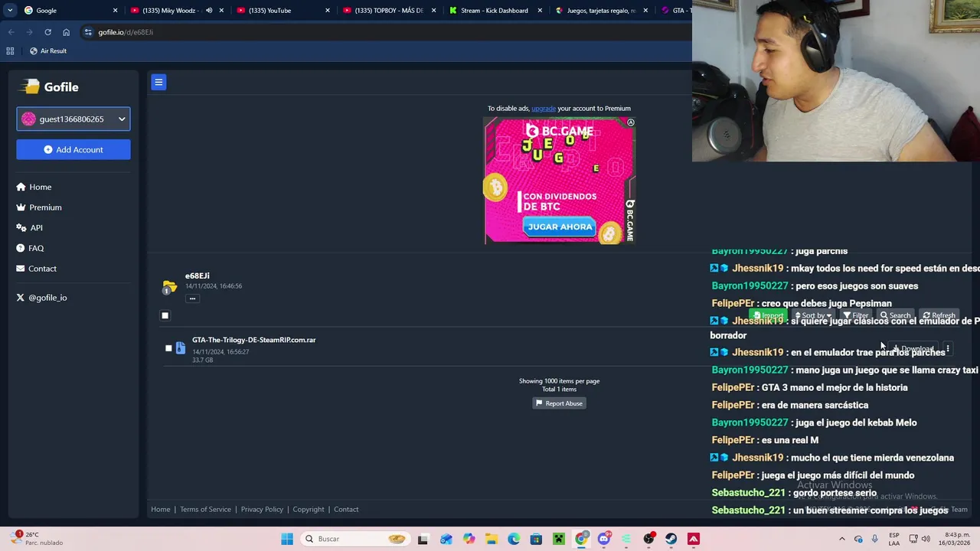
Task: Open Microsoft Edge from the taskbar
Action: coord(514,539)
